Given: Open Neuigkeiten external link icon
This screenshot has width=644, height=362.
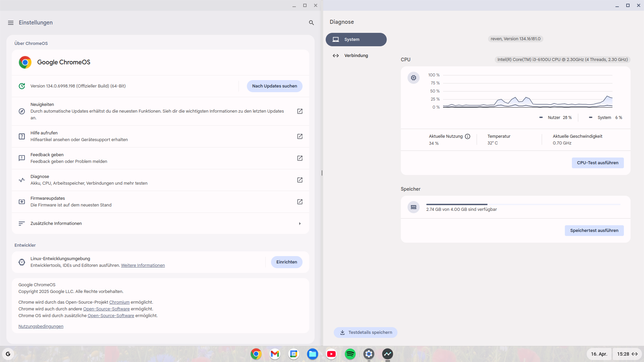Looking at the screenshot, I should 300,111.
